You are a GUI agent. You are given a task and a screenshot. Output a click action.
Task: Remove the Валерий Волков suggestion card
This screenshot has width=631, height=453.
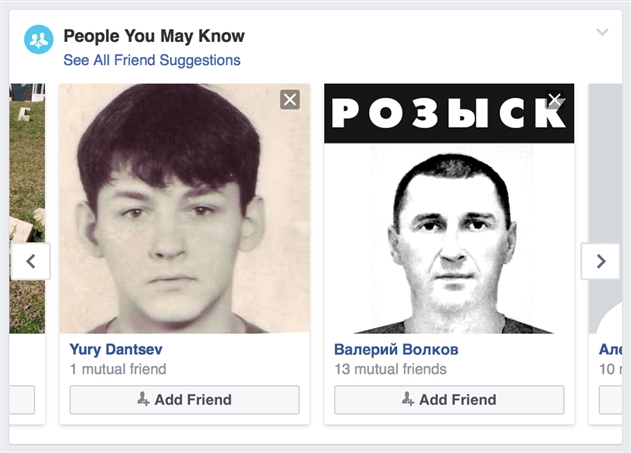click(x=555, y=99)
